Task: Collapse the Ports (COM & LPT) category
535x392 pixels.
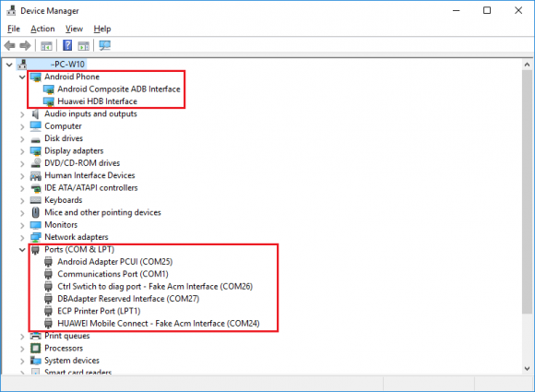Action: pos(22,250)
